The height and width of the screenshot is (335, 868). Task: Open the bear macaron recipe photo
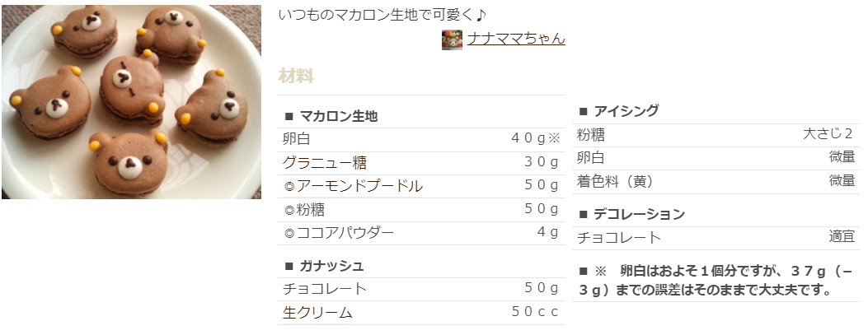pyautogui.click(x=131, y=102)
